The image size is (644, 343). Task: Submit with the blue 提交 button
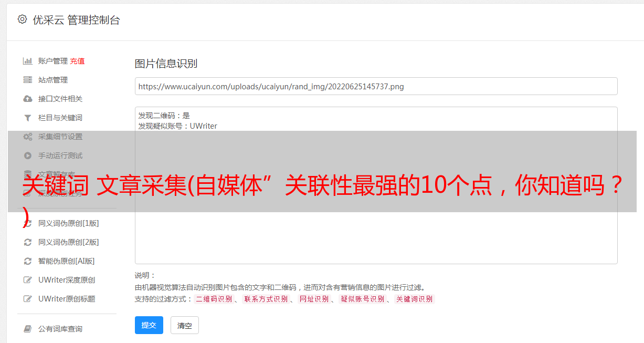[149, 325]
